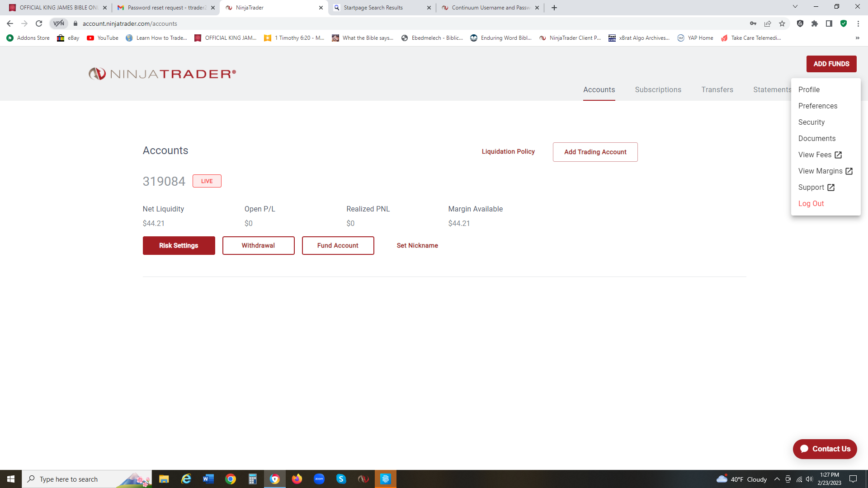Open the View Fees external link
Image resolution: width=868 pixels, height=488 pixels.
tap(820, 155)
